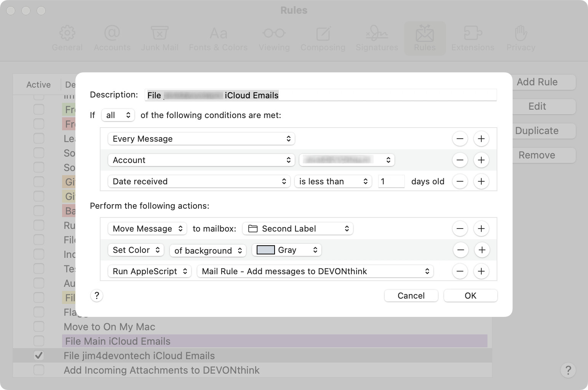Screen dimensions: 588x390
Task: Enable the File Main iCloud Emails rule
Action: 38,341
